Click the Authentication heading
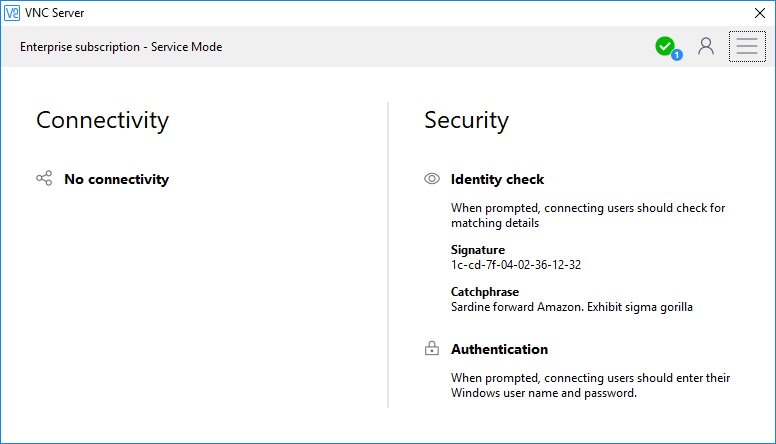Viewport: 776px width, 444px height. [499, 349]
